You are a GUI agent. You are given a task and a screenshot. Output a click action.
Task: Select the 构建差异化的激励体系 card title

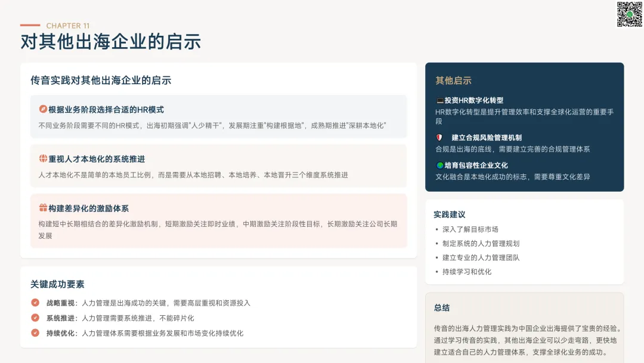88,208
